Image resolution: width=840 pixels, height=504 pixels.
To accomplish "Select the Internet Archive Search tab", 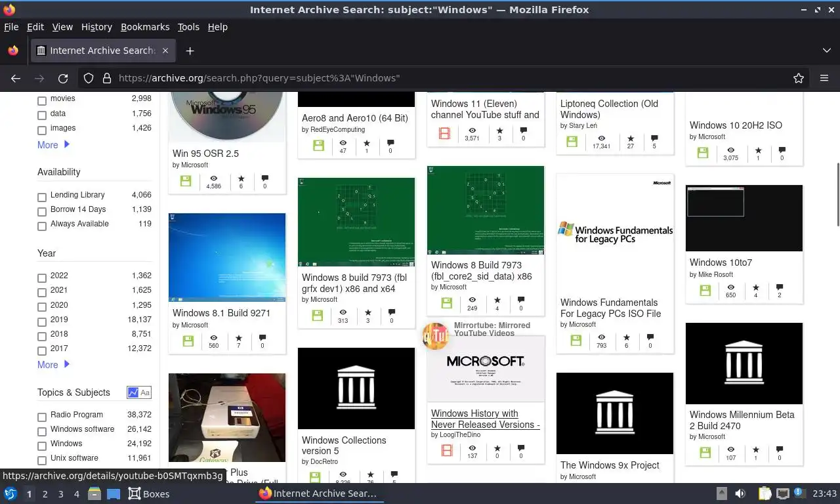I will [104, 51].
